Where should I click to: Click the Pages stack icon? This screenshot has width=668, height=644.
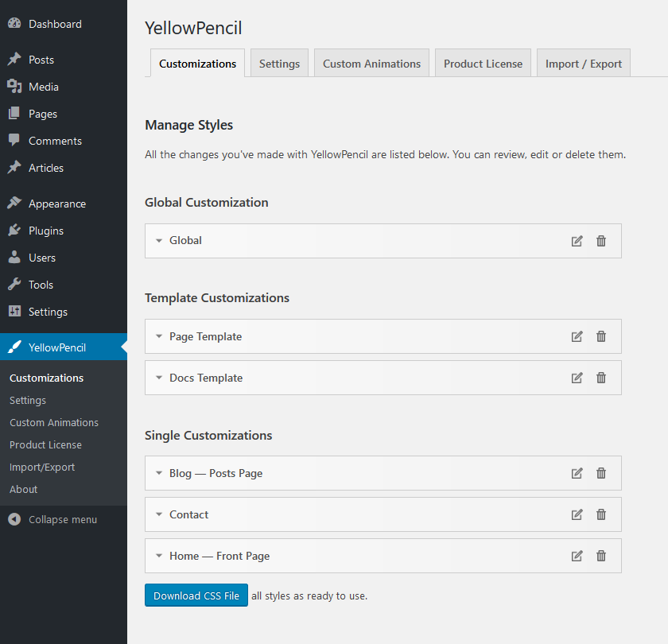(x=14, y=113)
